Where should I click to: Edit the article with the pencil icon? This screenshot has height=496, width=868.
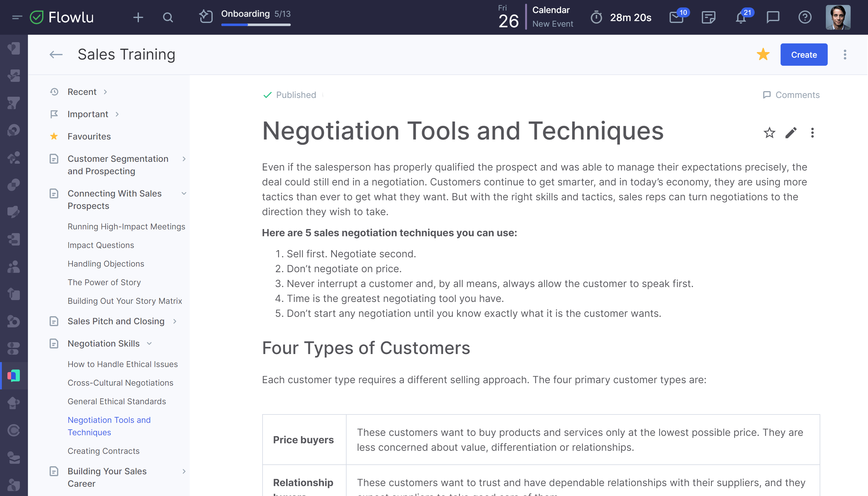(791, 132)
